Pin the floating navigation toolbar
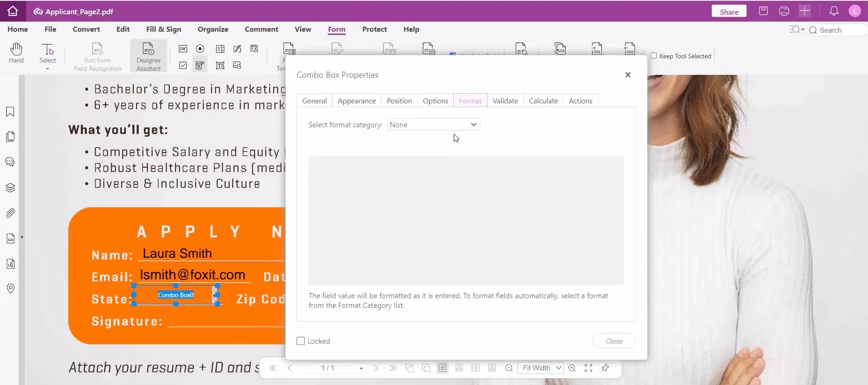Image resolution: width=868 pixels, height=385 pixels. pyautogui.click(x=605, y=368)
